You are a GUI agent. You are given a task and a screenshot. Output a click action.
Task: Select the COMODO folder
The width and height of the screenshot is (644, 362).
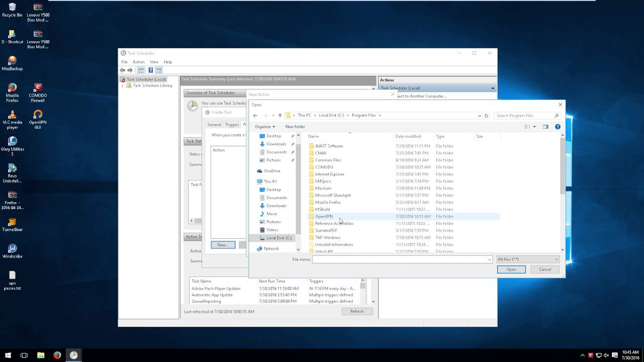click(324, 167)
